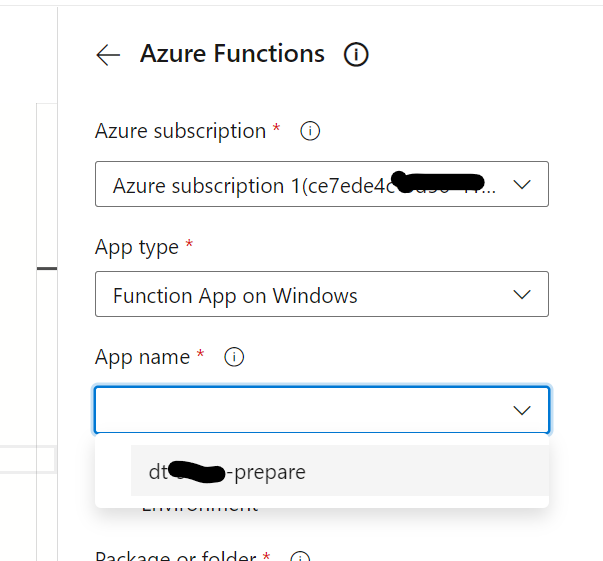Click 'Function App on Windows' text

(x=235, y=296)
